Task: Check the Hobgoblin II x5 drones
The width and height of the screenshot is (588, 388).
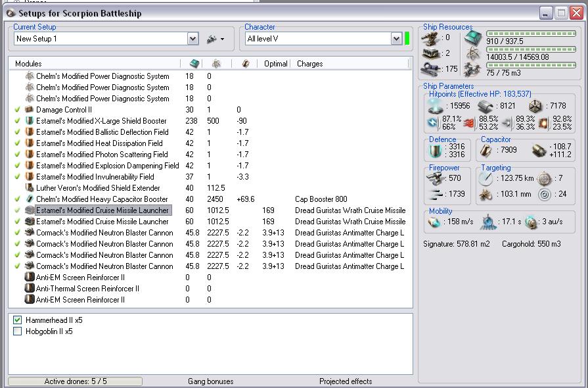Action: coord(17,331)
